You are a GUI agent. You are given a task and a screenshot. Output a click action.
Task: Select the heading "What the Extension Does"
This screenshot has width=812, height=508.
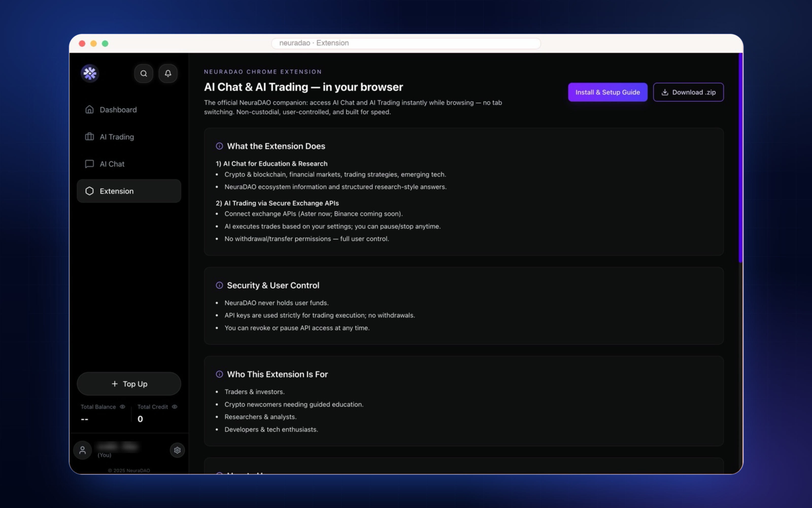pos(276,146)
